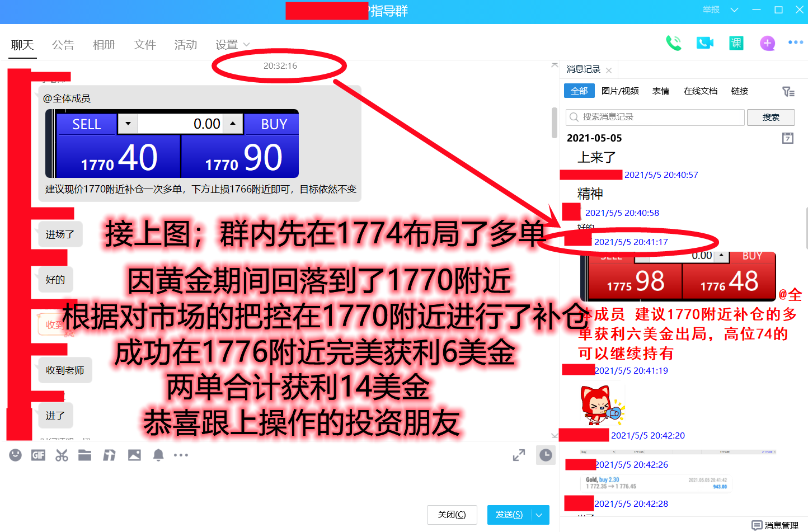Open the 课 group class feature

(736, 43)
